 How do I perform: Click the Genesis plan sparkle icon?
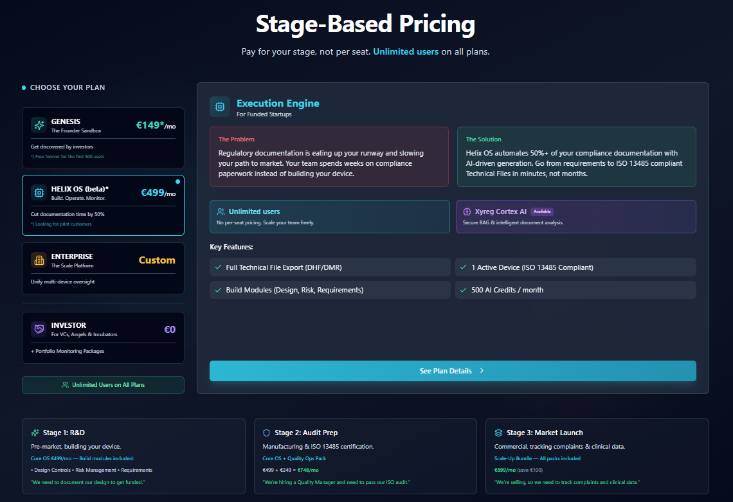[38, 126]
